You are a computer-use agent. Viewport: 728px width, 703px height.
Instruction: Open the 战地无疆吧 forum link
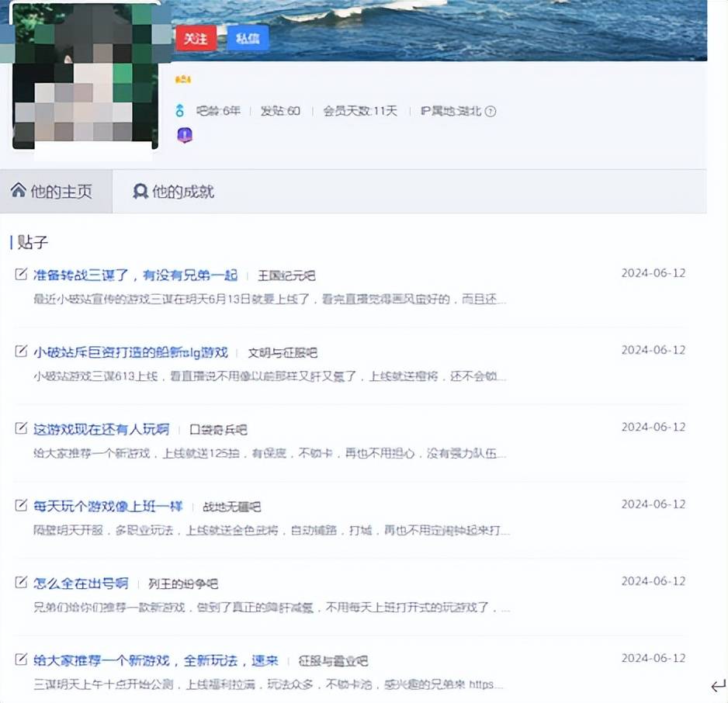point(232,507)
